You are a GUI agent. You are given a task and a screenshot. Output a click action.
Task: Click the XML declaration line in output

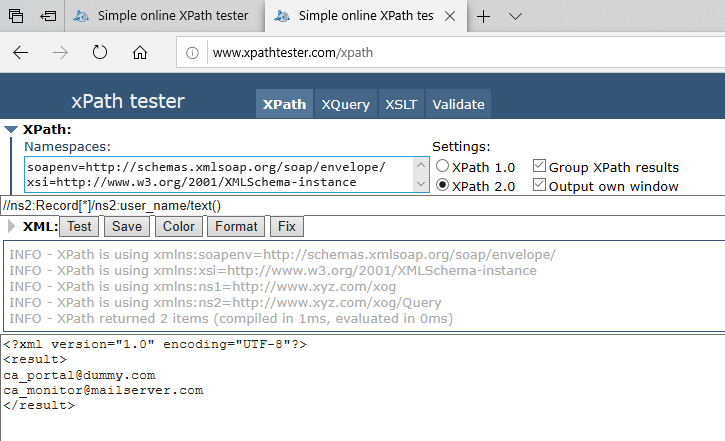tap(155, 344)
